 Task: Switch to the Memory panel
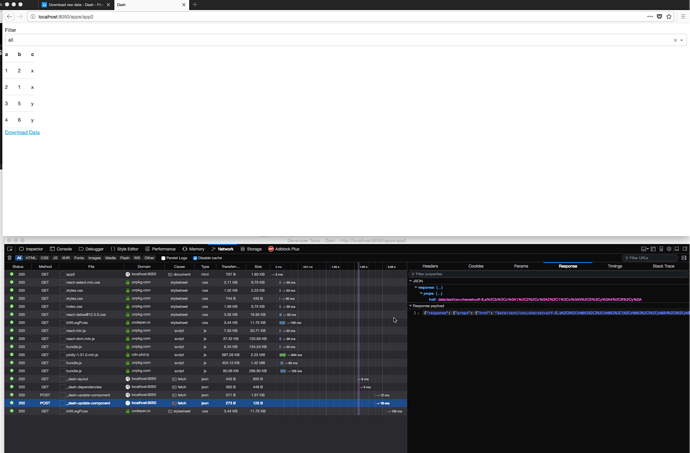point(193,249)
